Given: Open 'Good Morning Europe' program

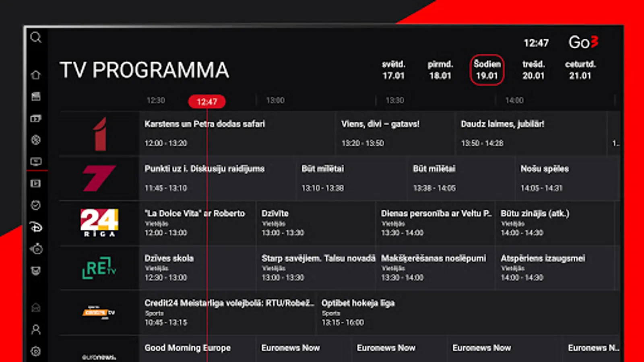Looking at the screenshot, I should click(x=197, y=349).
